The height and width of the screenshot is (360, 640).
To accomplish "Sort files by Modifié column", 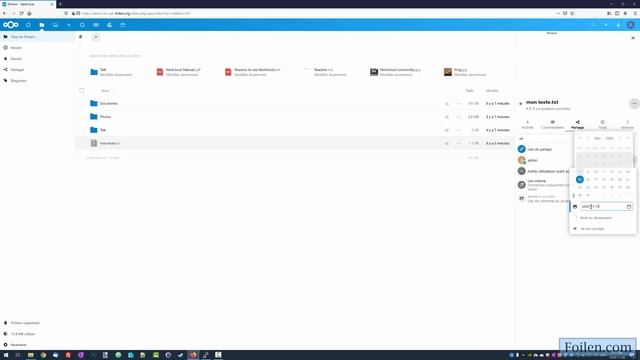I will (492, 91).
